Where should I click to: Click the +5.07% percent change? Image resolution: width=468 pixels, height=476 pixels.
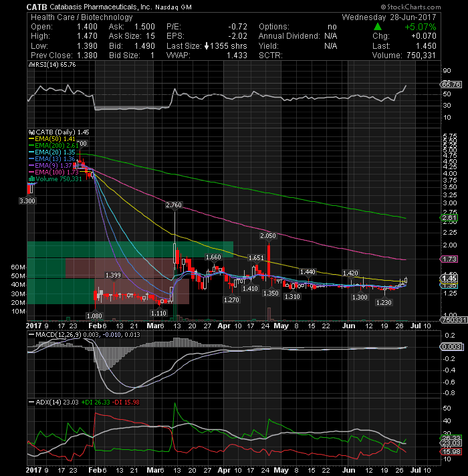click(421, 27)
